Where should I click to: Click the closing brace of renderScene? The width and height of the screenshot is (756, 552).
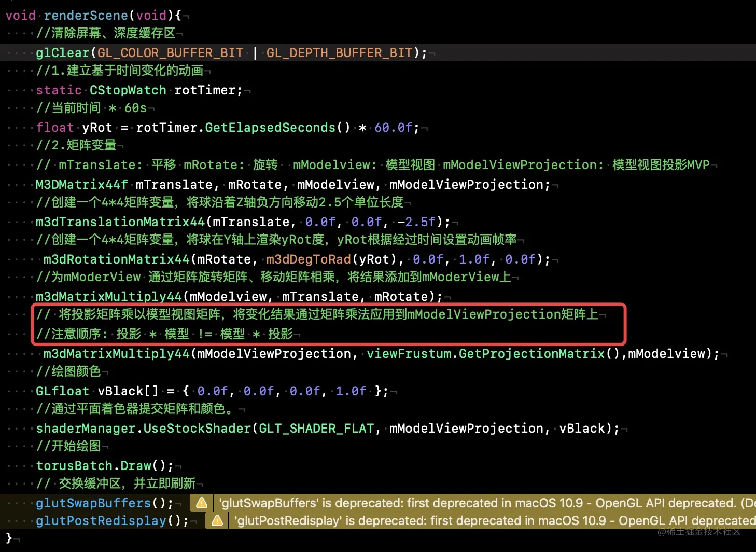(x=9, y=538)
